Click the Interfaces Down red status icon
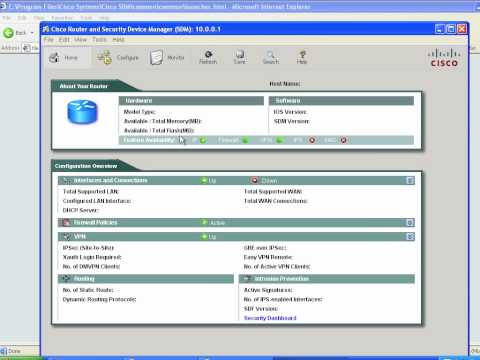Viewport: 480px width, 360px height. pyautogui.click(x=255, y=180)
